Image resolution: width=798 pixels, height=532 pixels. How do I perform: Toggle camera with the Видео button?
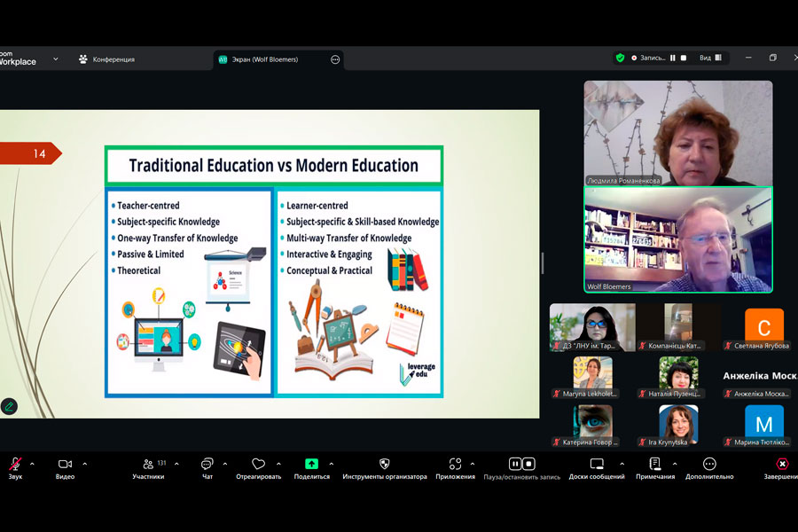(65, 468)
